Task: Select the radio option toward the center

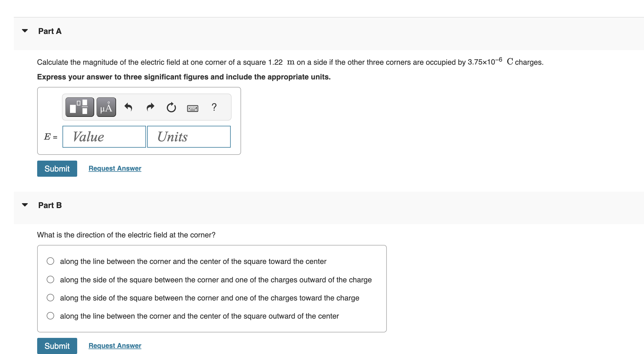Action: pyautogui.click(x=50, y=261)
